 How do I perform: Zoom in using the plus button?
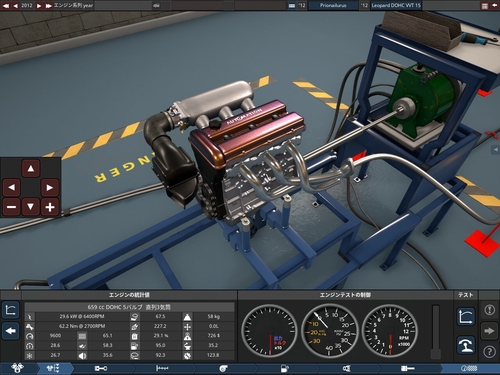pos(50,207)
